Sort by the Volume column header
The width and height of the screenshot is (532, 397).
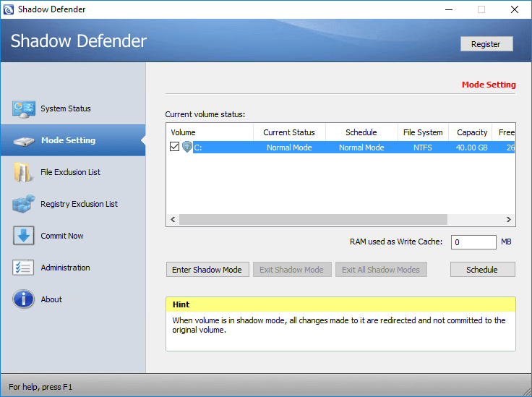click(210, 132)
